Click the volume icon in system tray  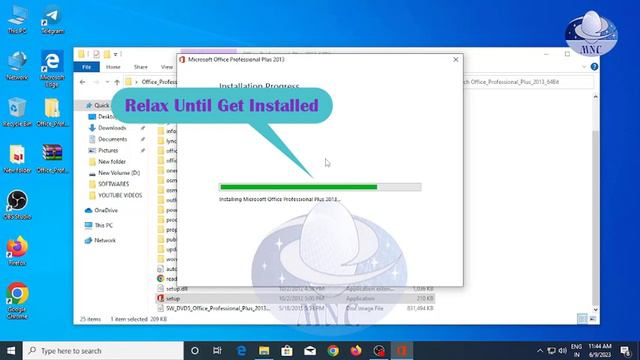pos(563,351)
